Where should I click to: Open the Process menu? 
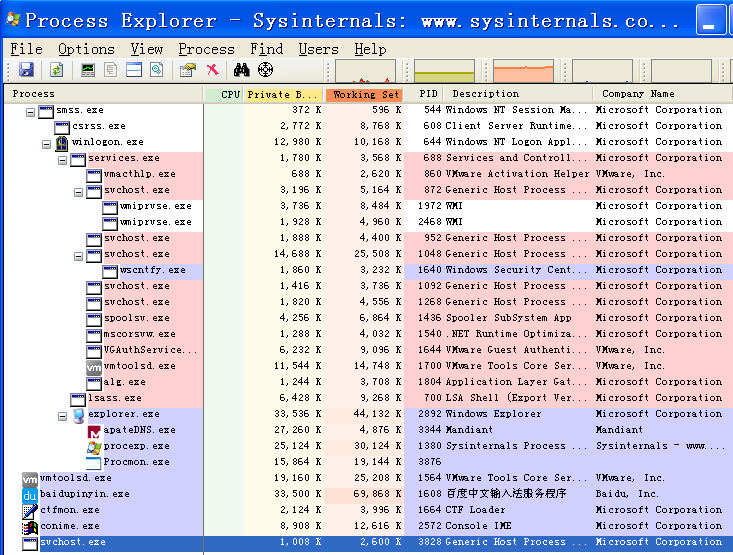click(x=207, y=49)
